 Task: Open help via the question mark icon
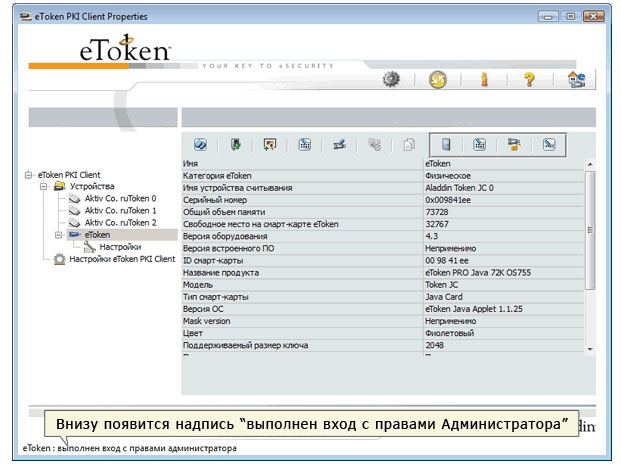click(x=530, y=81)
